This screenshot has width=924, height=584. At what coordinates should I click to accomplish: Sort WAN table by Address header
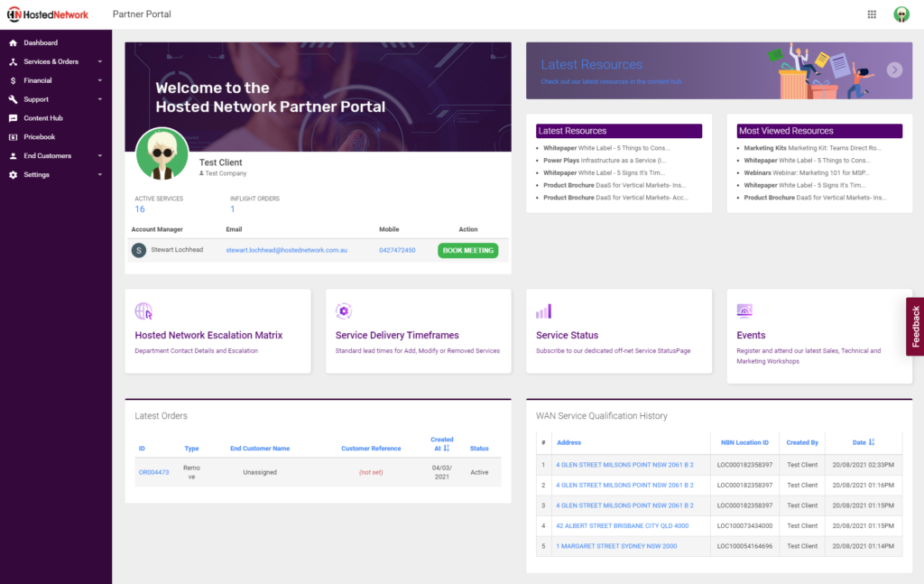[x=568, y=442]
